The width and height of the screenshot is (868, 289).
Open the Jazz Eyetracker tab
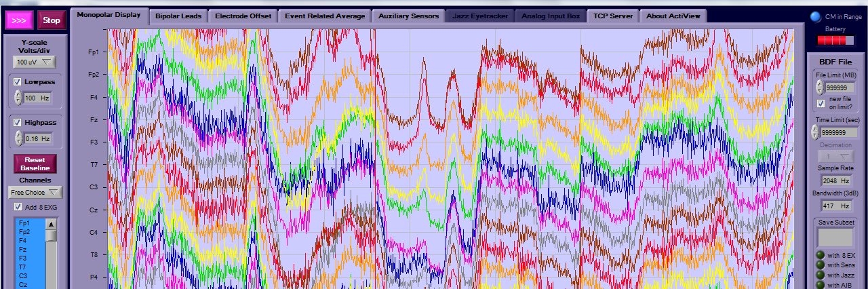[480, 16]
